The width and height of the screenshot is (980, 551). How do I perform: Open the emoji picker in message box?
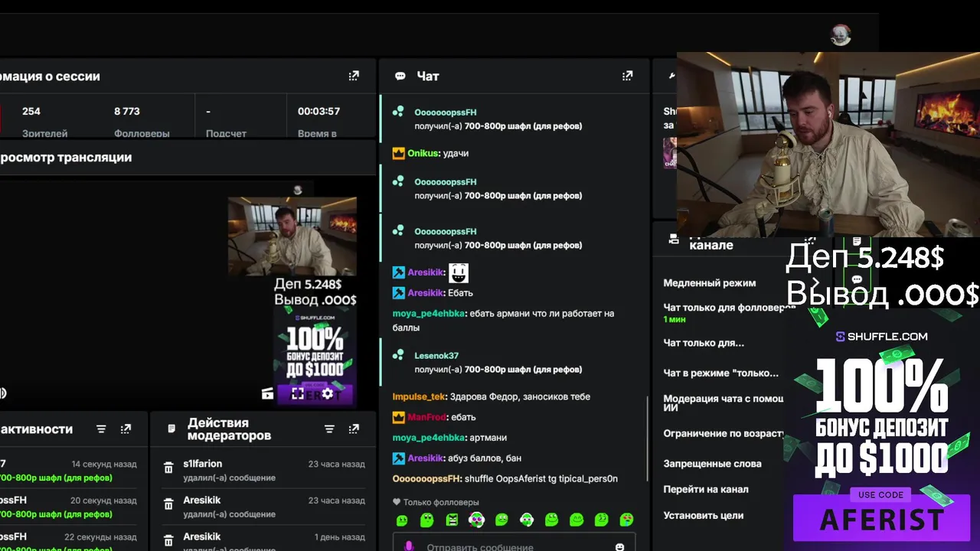[619, 546]
